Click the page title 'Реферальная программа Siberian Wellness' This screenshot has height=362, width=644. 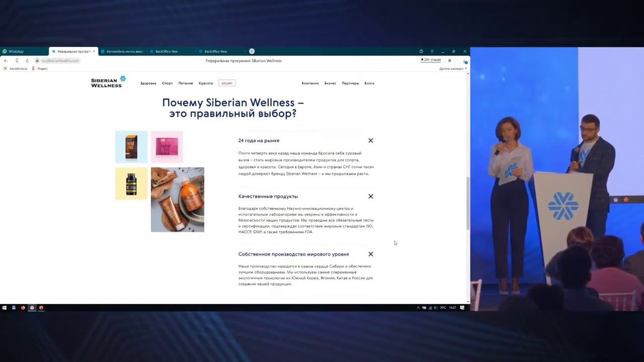244,60
